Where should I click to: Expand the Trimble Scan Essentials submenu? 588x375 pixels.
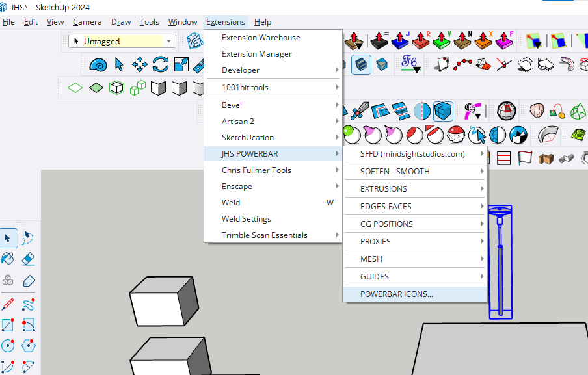273,235
